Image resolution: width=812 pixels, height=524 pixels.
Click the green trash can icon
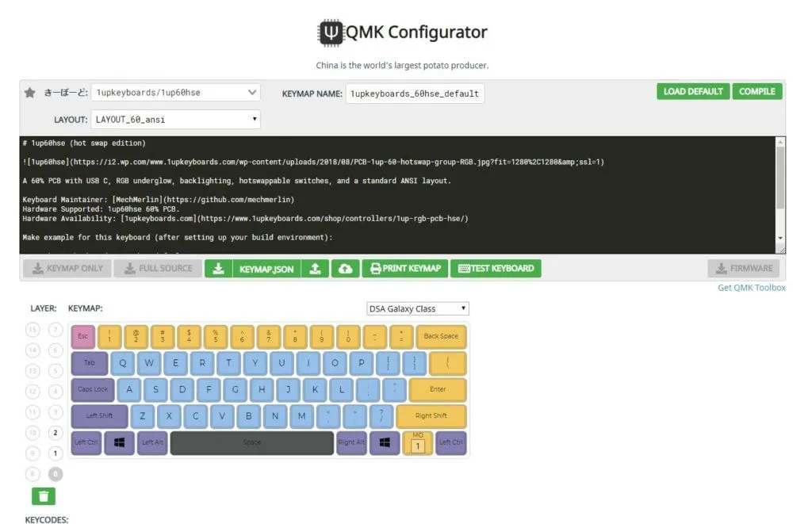(x=43, y=496)
